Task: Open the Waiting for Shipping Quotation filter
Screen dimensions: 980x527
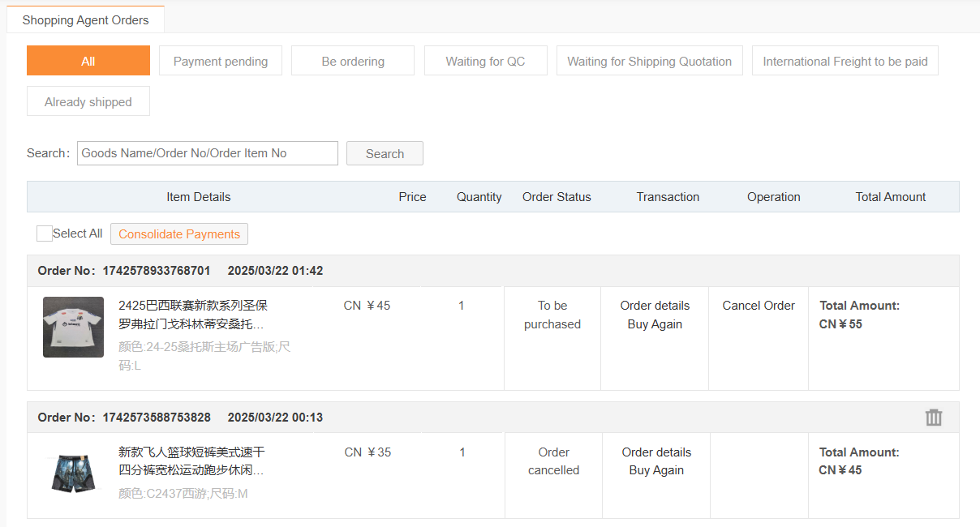Action: (x=649, y=61)
